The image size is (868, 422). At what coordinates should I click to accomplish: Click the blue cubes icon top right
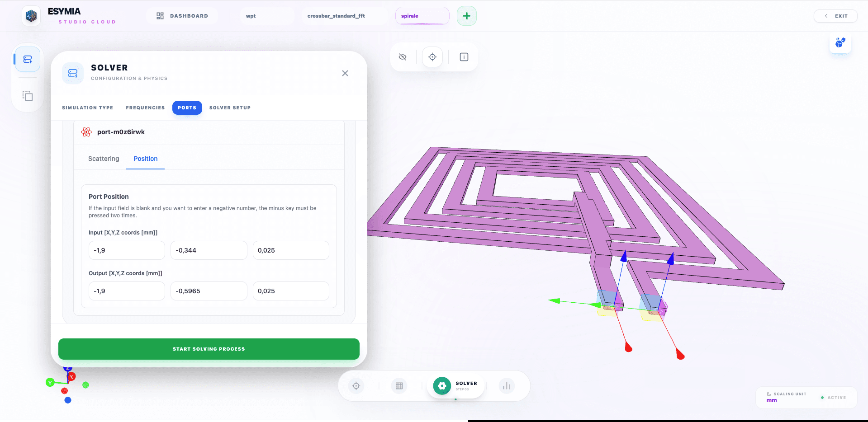click(x=840, y=42)
